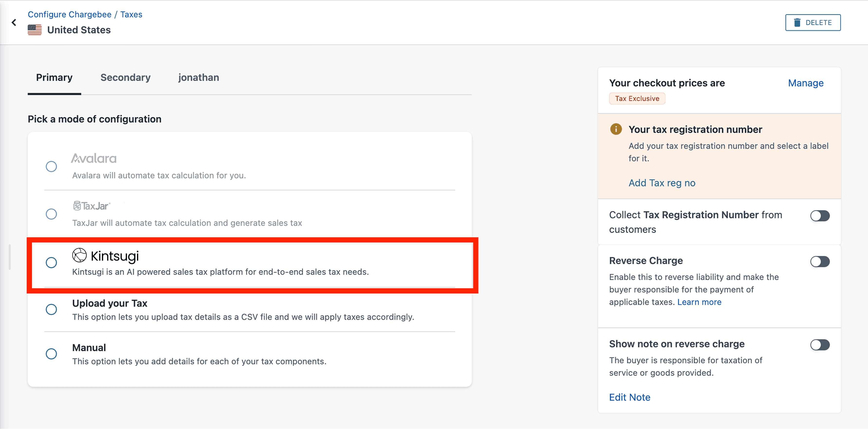The width and height of the screenshot is (868, 429).
Task: Open the Edit Note link
Action: (630, 397)
